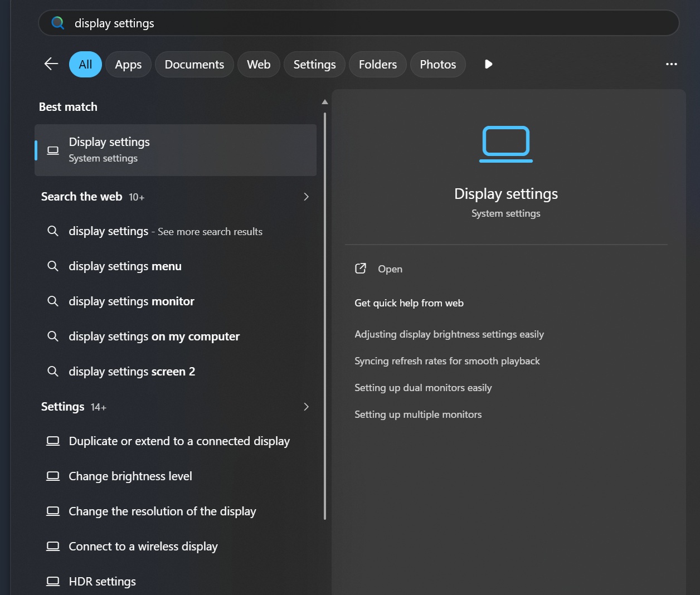Click the magnifier icon beside 'display settings on my computer'
The height and width of the screenshot is (595, 700).
click(x=53, y=336)
